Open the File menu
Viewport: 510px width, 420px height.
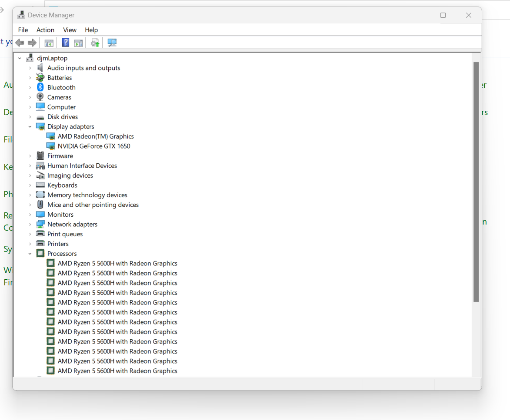point(23,30)
